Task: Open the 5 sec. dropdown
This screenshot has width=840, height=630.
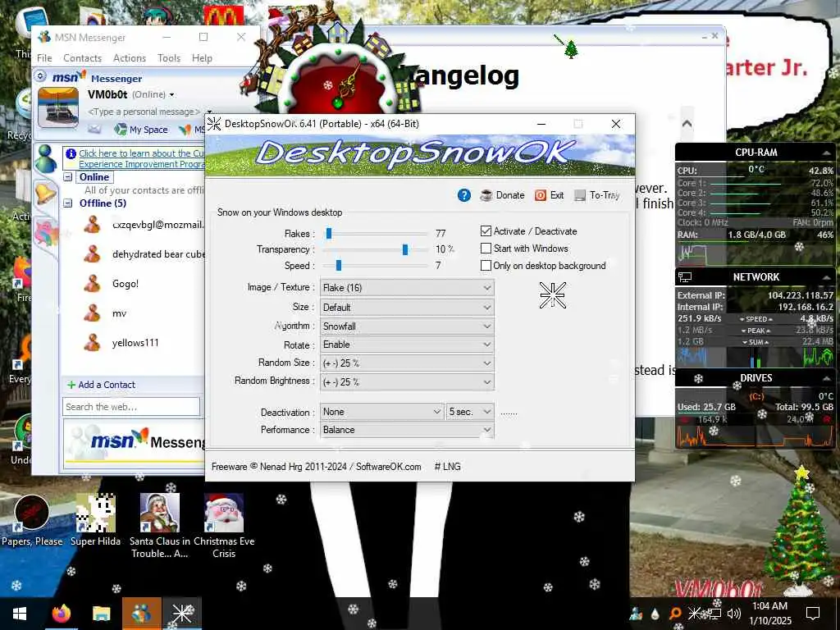Action: click(x=470, y=412)
